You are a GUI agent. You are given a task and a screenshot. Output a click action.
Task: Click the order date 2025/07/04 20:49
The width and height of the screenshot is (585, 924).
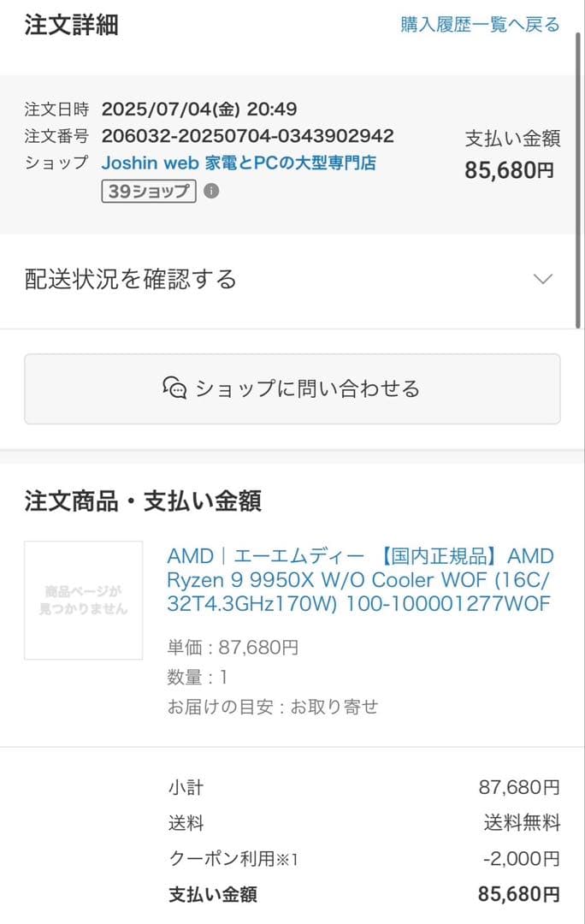(199, 109)
